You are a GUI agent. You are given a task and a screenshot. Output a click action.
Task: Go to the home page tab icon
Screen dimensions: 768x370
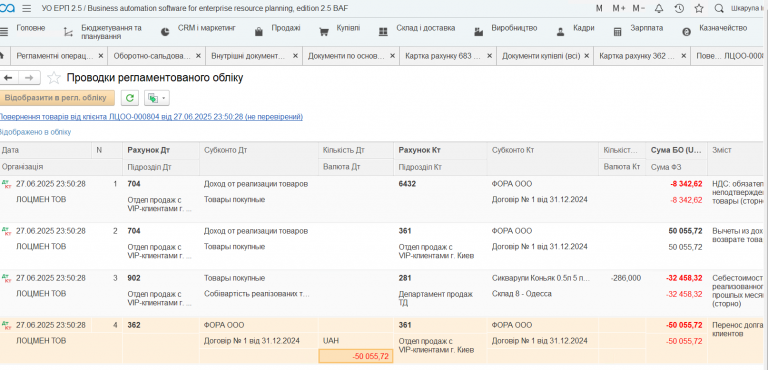click(2, 56)
